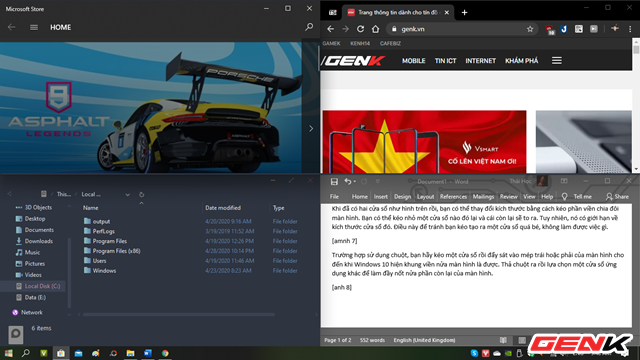This screenshot has height=360, width=640.
Task: Open the Microsoft Store hamburger menu
Action: click(34, 27)
